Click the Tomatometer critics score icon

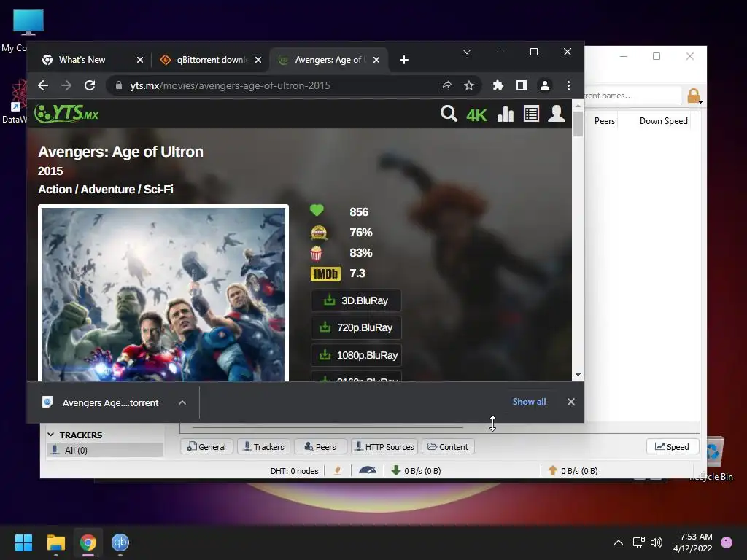(319, 233)
